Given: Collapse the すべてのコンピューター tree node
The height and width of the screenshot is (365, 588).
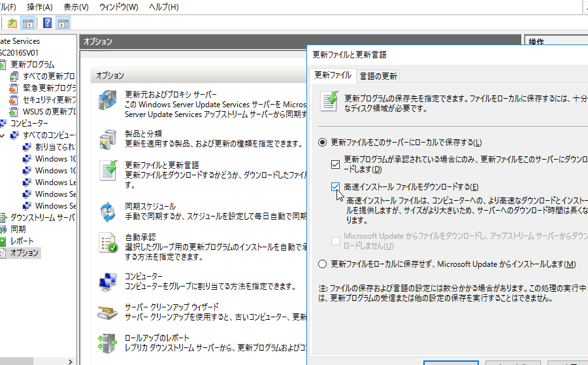Looking at the screenshot, I should (5, 135).
